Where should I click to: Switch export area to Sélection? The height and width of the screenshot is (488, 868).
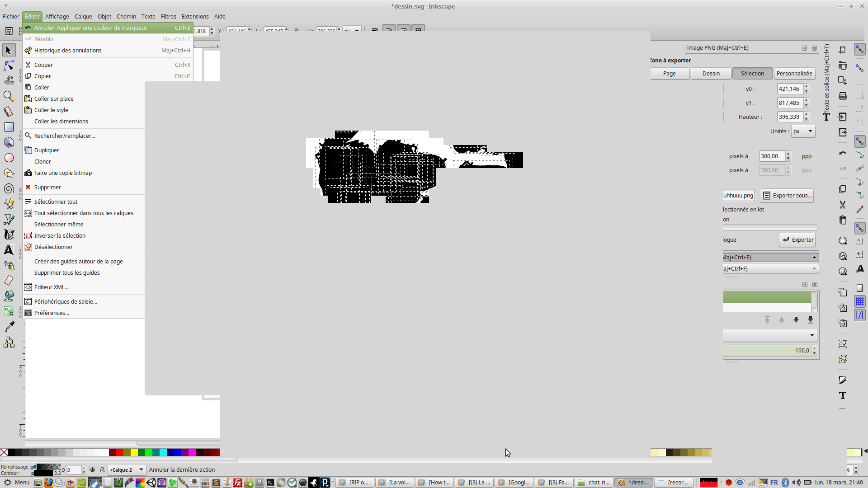point(752,74)
